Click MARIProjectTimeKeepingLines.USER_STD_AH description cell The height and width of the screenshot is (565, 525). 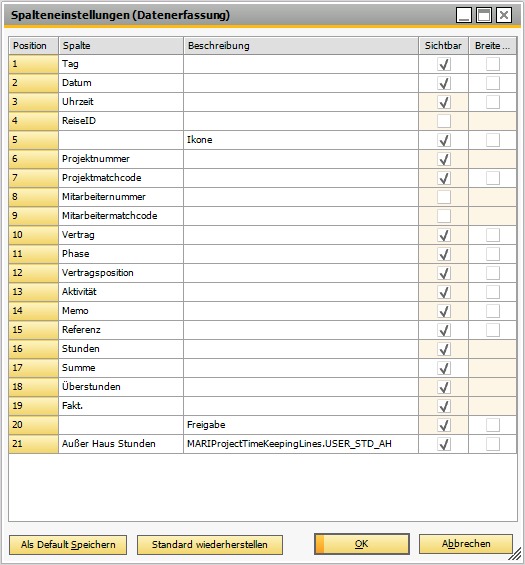[301, 444]
